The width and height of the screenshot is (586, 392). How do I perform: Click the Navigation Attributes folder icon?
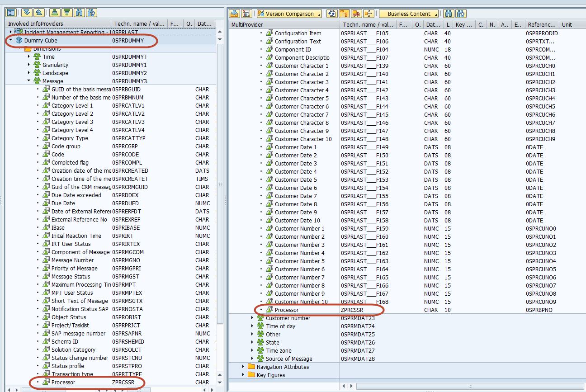251,367
